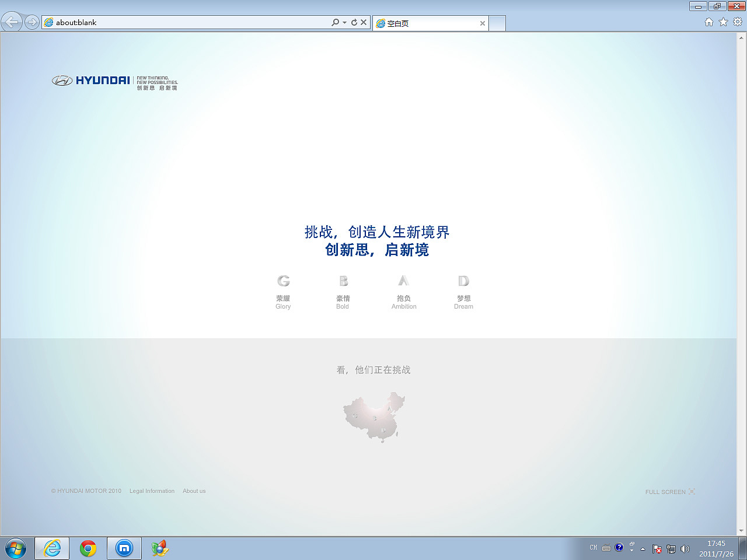Click the 创新思，启新境 slogan text

tap(377, 250)
